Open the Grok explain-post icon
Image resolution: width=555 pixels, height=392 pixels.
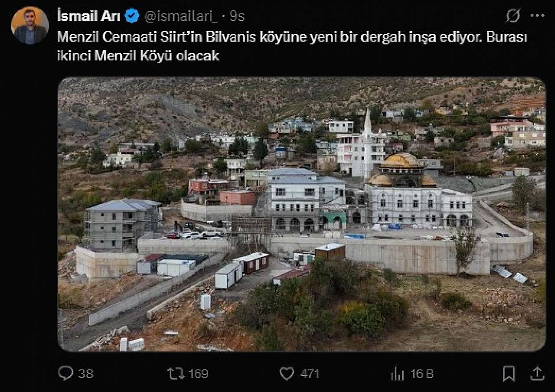click(513, 16)
